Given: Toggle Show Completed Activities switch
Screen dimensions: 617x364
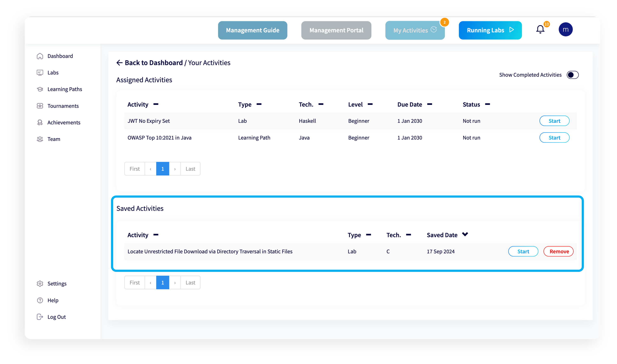Looking at the screenshot, I should click(x=573, y=75).
